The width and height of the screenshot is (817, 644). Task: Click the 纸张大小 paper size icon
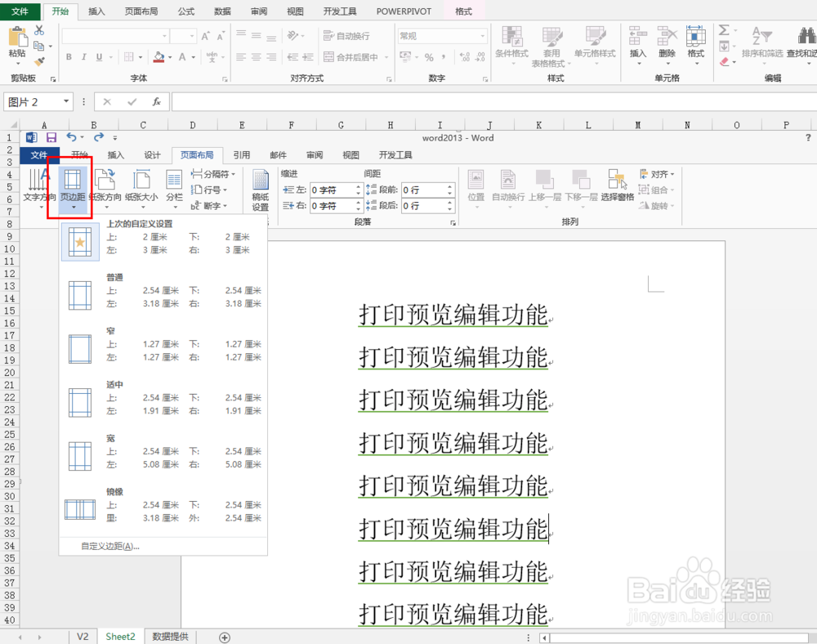(141, 186)
